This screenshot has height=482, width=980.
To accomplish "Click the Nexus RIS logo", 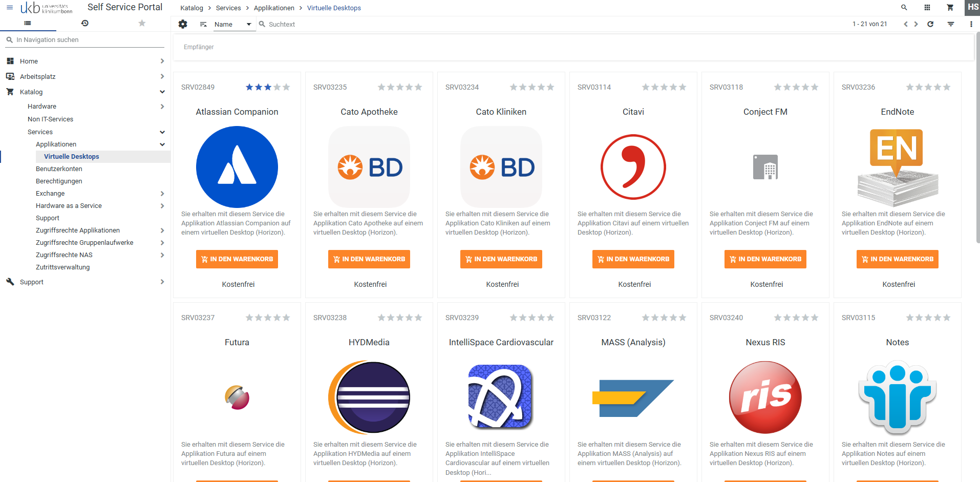I will click(x=765, y=397).
